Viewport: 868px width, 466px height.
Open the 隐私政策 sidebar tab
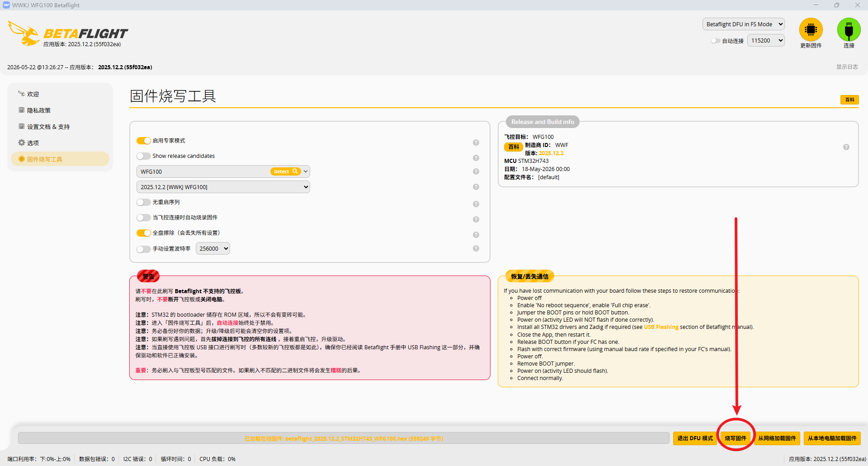click(60, 110)
